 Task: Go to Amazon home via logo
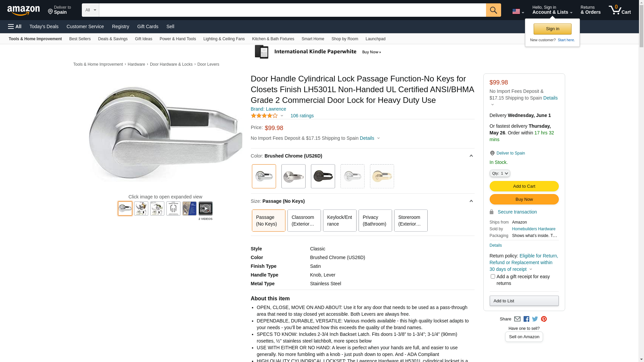pos(23,11)
